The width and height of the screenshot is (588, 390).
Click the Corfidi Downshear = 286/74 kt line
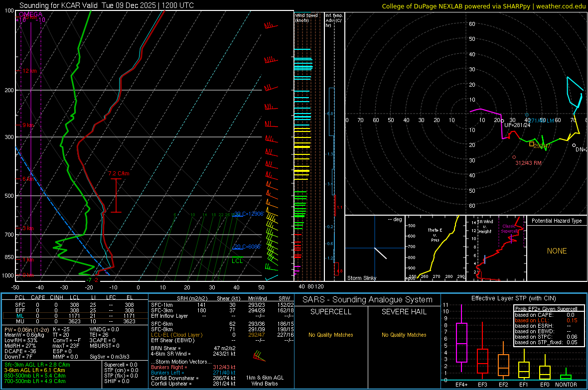(193, 378)
